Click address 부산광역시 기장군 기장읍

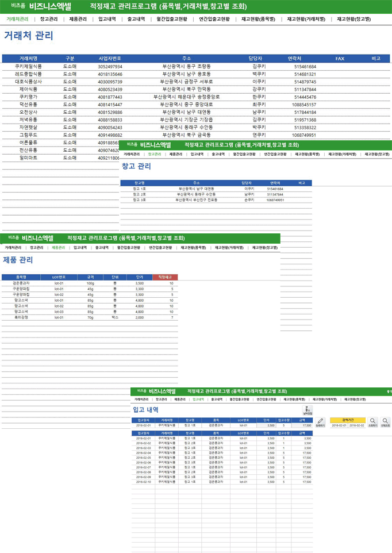[186, 120]
